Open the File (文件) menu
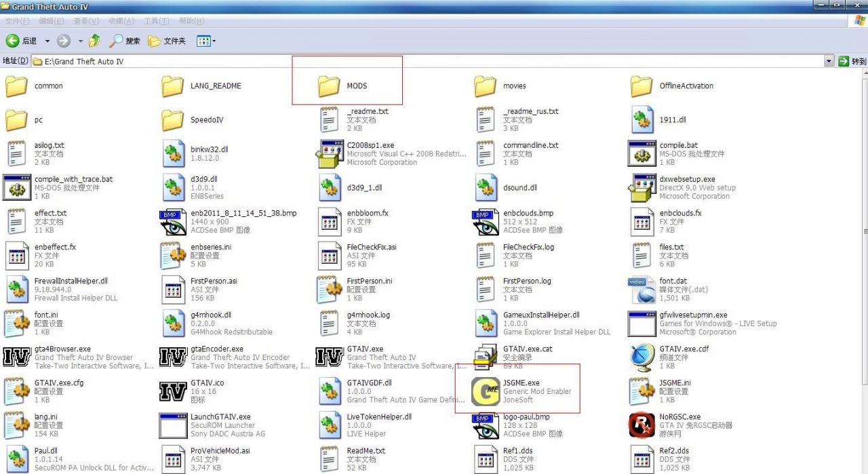The width and height of the screenshot is (868, 474). [x=16, y=22]
